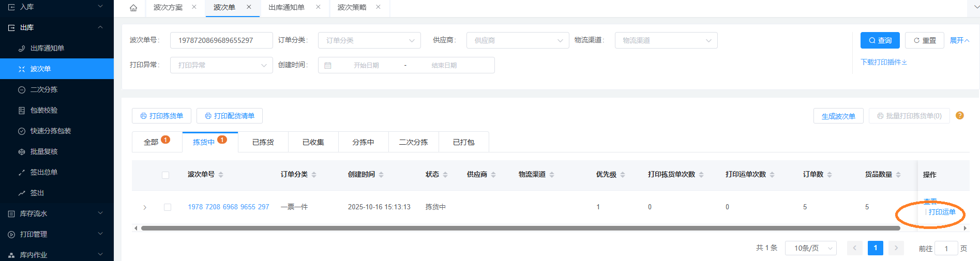Sort by 波次单号 column sort icon

coord(221,175)
